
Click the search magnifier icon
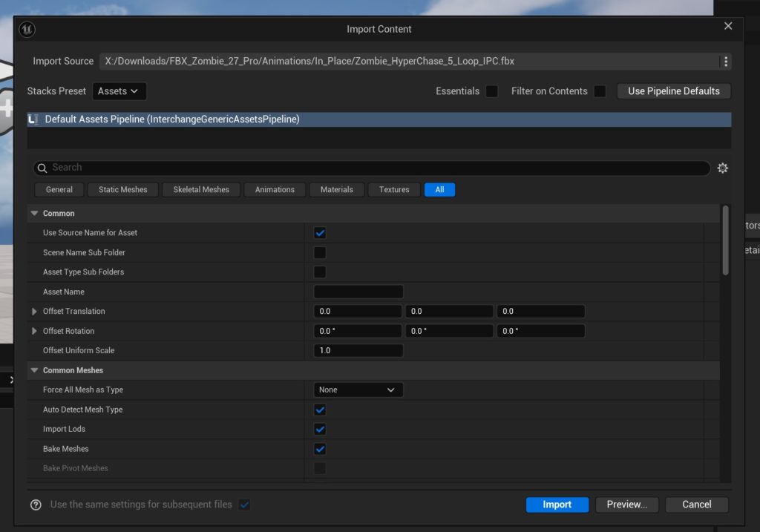tap(42, 168)
